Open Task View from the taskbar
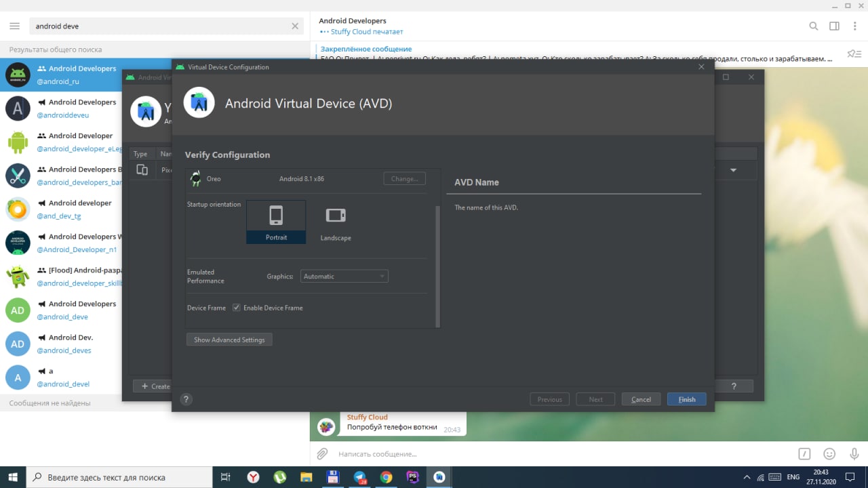The width and height of the screenshot is (868, 488). click(226, 477)
